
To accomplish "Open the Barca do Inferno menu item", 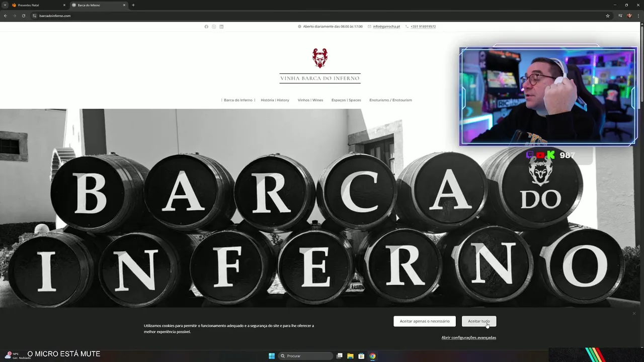I will click(238, 100).
